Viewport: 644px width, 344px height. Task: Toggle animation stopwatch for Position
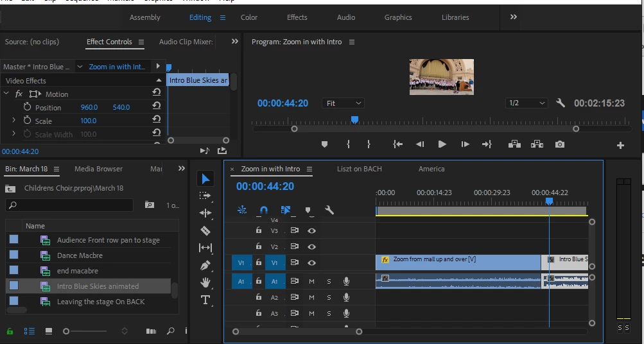(27, 107)
